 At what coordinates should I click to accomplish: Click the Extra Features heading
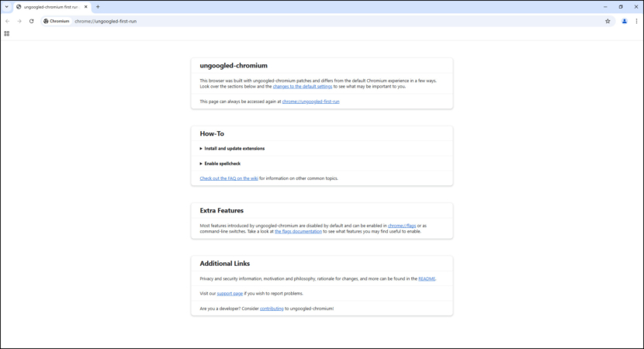(x=221, y=211)
